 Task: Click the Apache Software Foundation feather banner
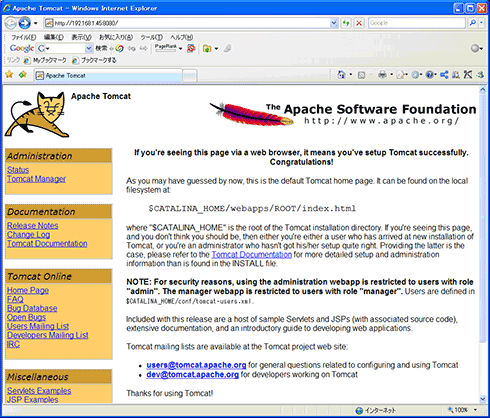click(x=343, y=114)
